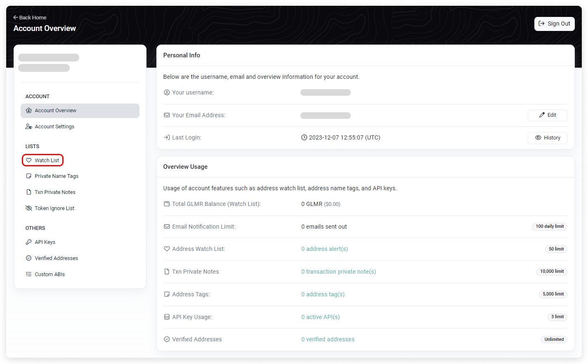Click the Personal Info heading

coord(182,55)
